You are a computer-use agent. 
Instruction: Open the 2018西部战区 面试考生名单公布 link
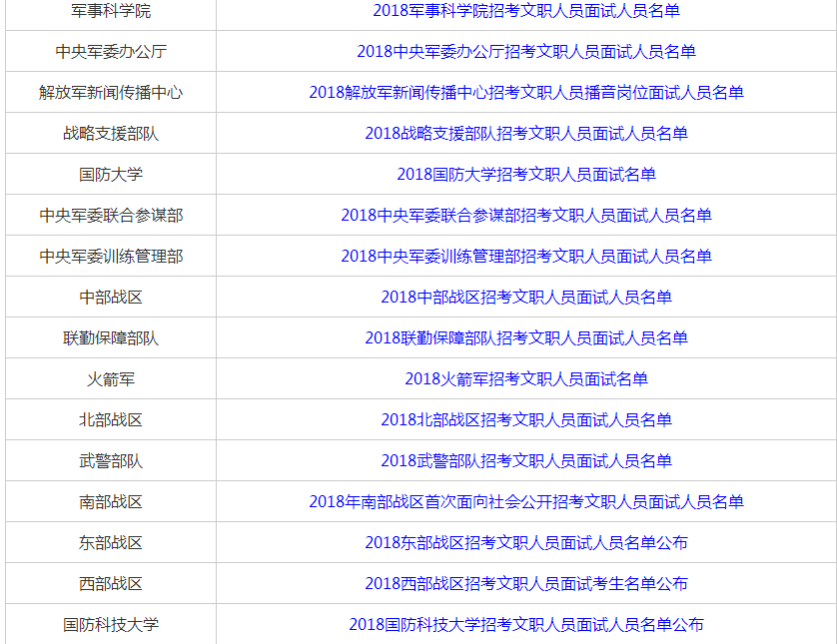526,583
